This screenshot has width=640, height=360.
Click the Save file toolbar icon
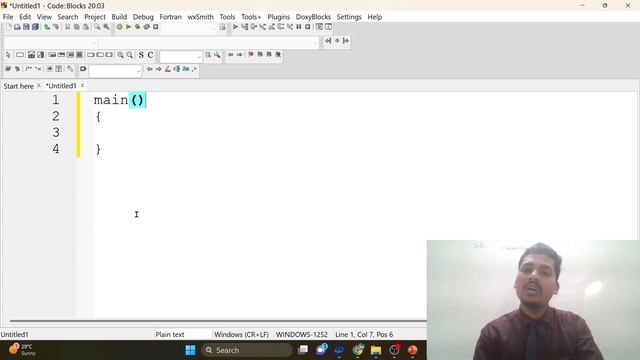click(x=26, y=27)
